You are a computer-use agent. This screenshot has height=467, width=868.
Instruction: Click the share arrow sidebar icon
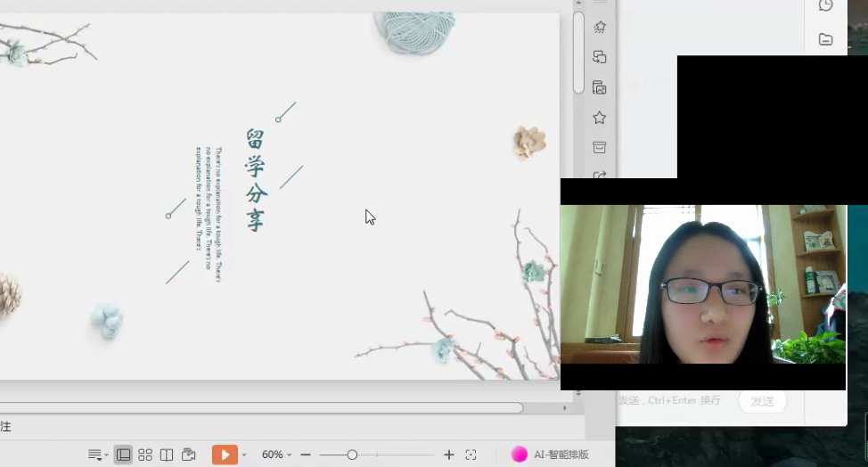coord(600,175)
